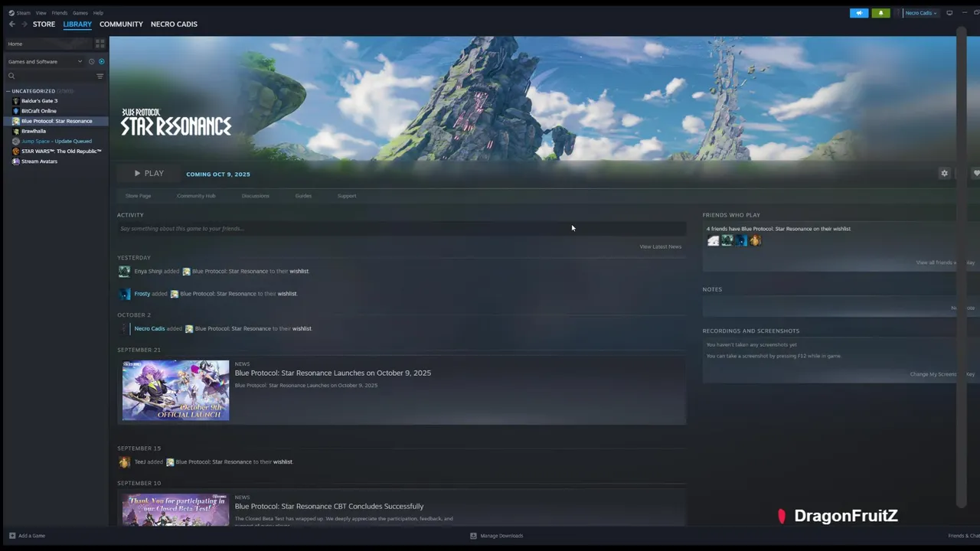Click the Steam logo icon
The width and height of the screenshot is (980, 551).
click(x=11, y=13)
